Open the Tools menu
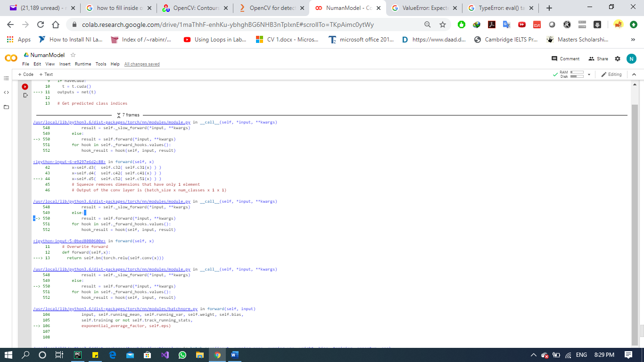644x362 pixels. tap(101, 64)
